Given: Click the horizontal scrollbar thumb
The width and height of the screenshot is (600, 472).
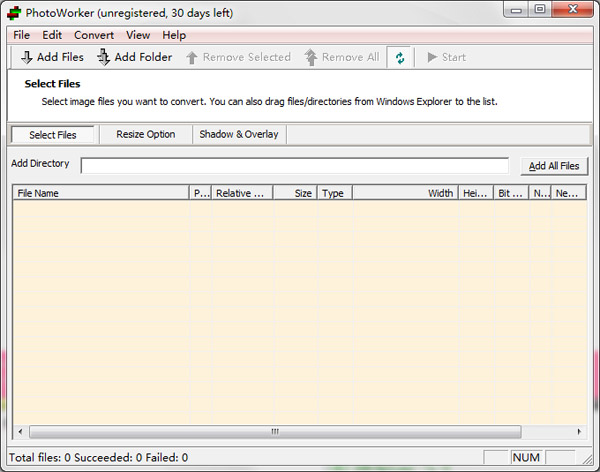Looking at the screenshot, I should [275, 432].
